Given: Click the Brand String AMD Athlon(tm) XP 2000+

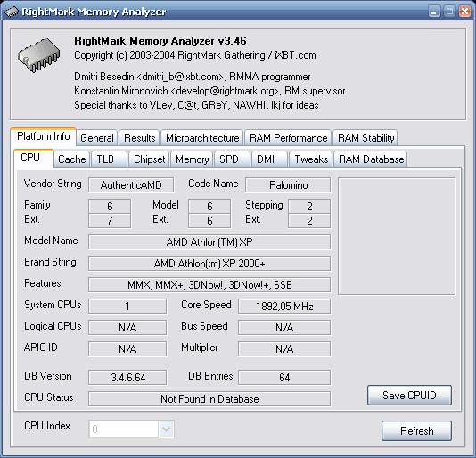Looking at the screenshot, I should pyautogui.click(x=209, y=264).
